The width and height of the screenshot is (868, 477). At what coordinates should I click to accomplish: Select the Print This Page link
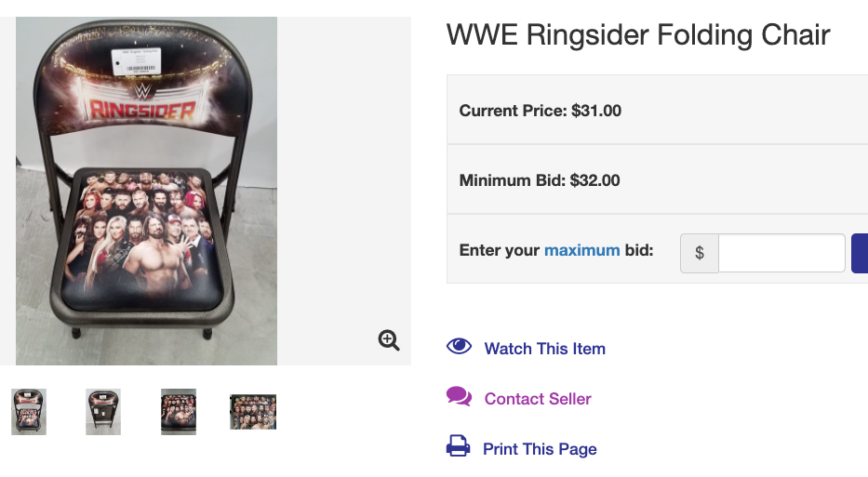coord(540,449)
